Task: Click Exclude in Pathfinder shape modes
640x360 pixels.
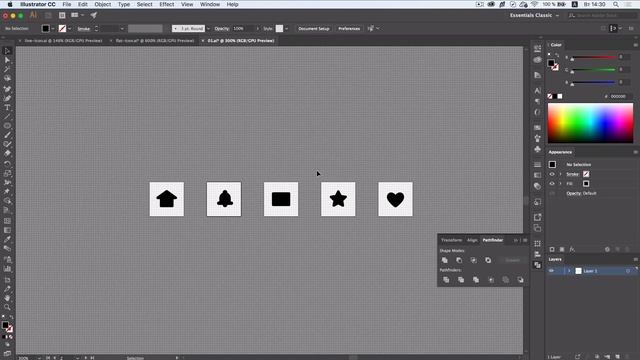Action: [488, 260]
